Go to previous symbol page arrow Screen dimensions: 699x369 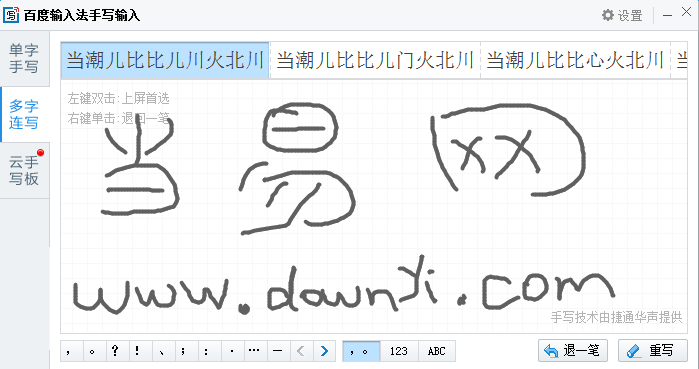click(302, 351)
